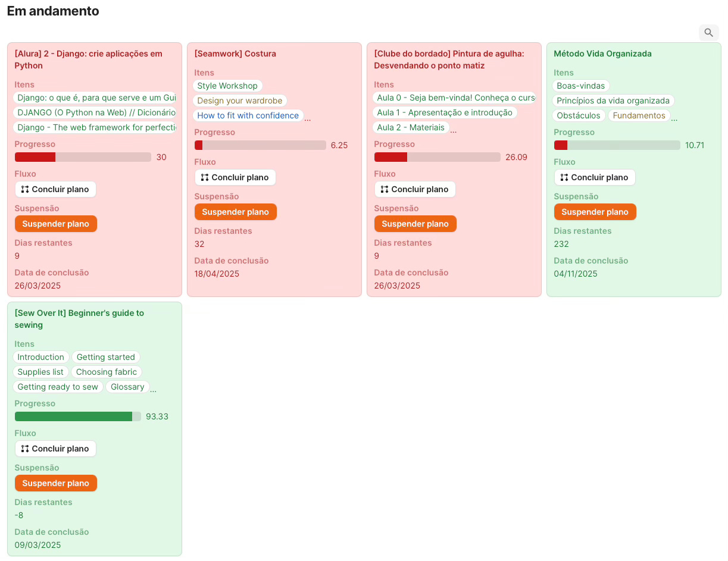Click the date 09/03/2025

coord(38,545)
